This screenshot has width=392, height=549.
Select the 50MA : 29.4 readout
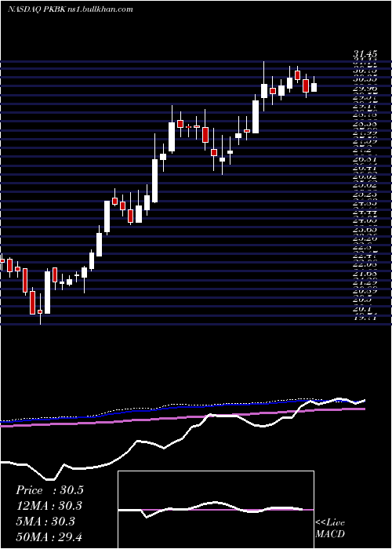click(x=49, y=536)
